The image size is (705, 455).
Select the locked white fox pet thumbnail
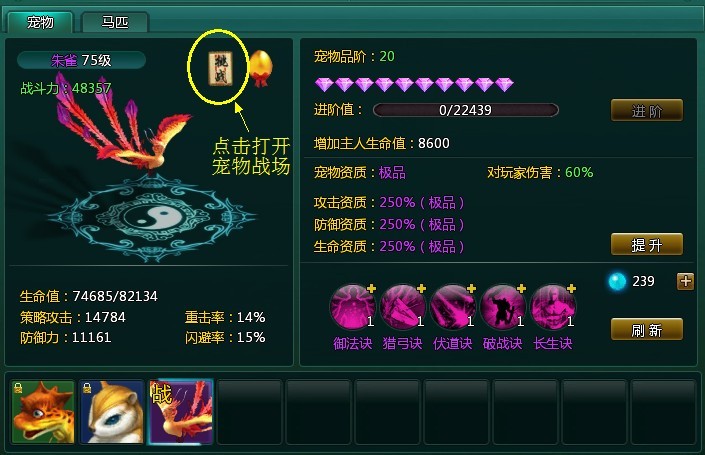tap(112, 412)
